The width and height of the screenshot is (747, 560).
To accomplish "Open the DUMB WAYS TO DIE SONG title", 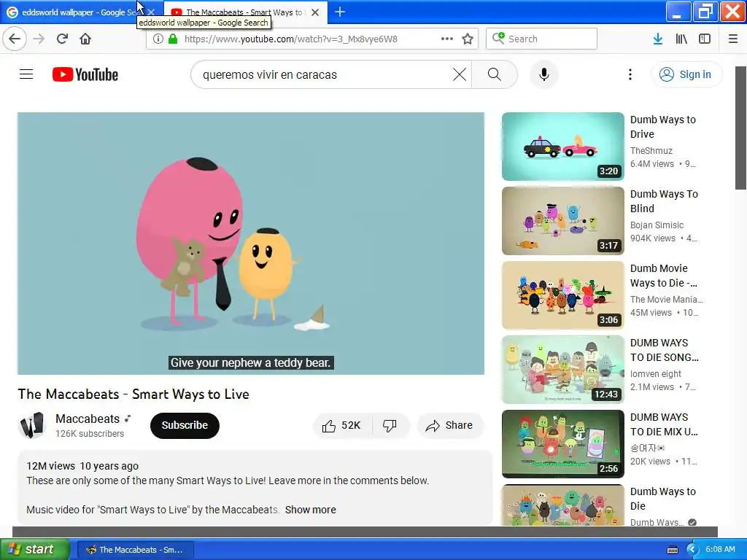I will coord(664,350).
